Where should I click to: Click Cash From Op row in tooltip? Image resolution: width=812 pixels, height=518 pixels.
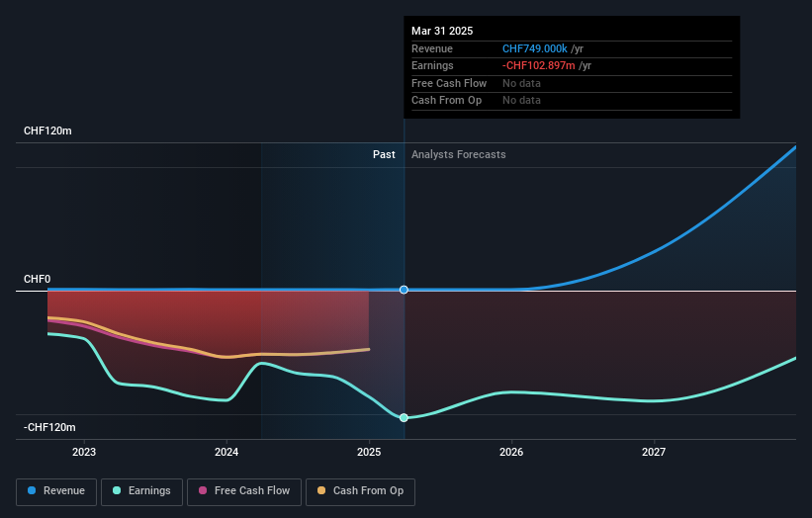point(572,101)
